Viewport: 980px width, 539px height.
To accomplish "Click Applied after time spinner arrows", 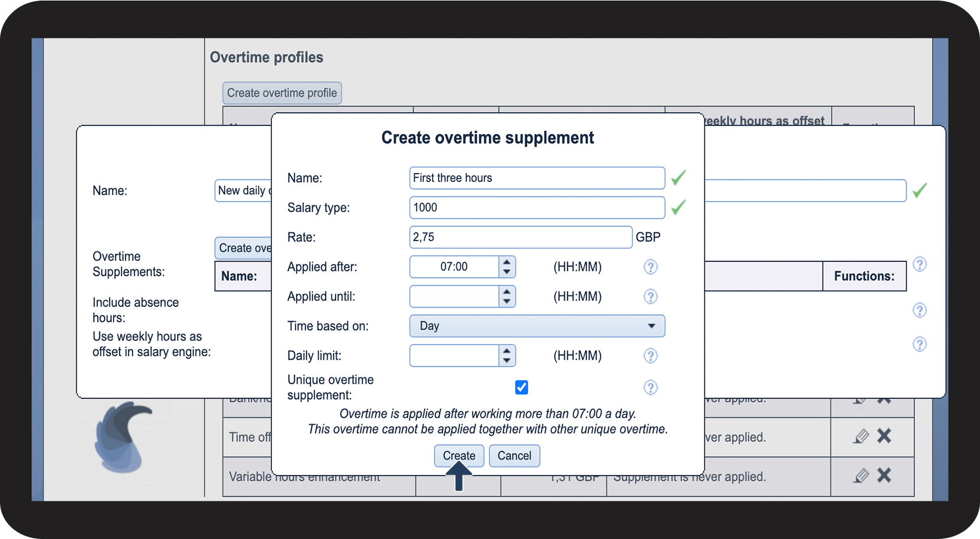I will 506,267.
